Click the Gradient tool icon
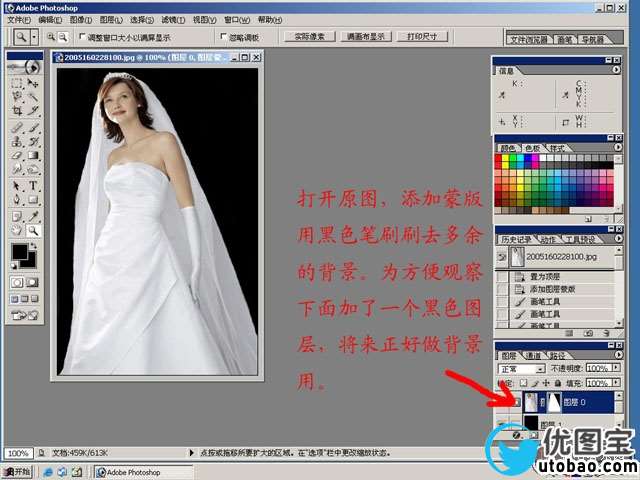 coord(33,156)
